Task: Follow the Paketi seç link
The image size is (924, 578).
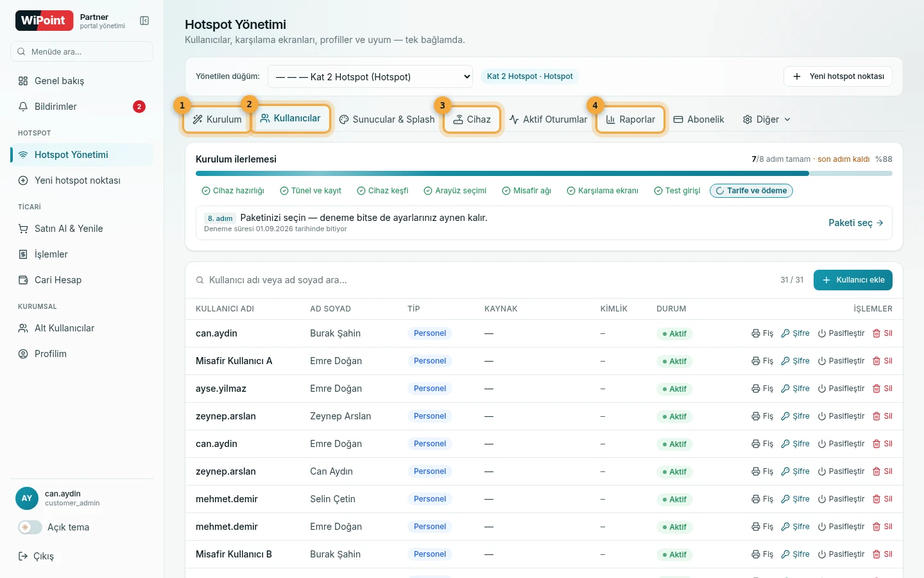Action: pyautogui.click(x=856, y=223)
